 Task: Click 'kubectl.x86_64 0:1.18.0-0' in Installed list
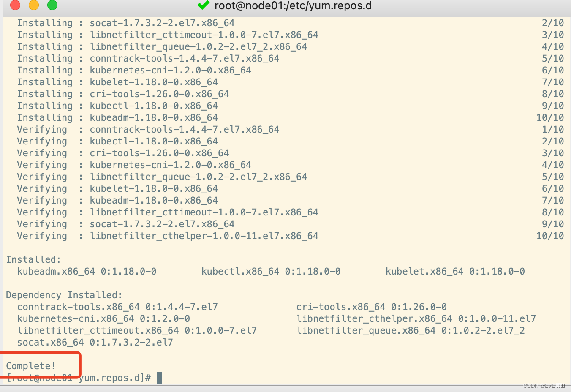(x=271, y=272)
